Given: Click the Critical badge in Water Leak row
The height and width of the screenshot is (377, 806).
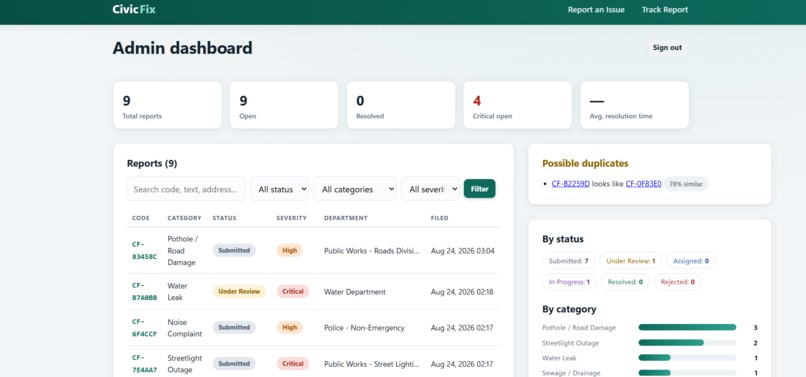Looking at the screenshot, I should 292,292.
